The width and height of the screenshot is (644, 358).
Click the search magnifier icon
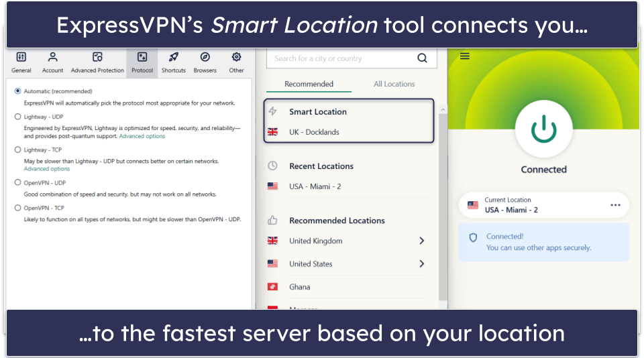422,58
